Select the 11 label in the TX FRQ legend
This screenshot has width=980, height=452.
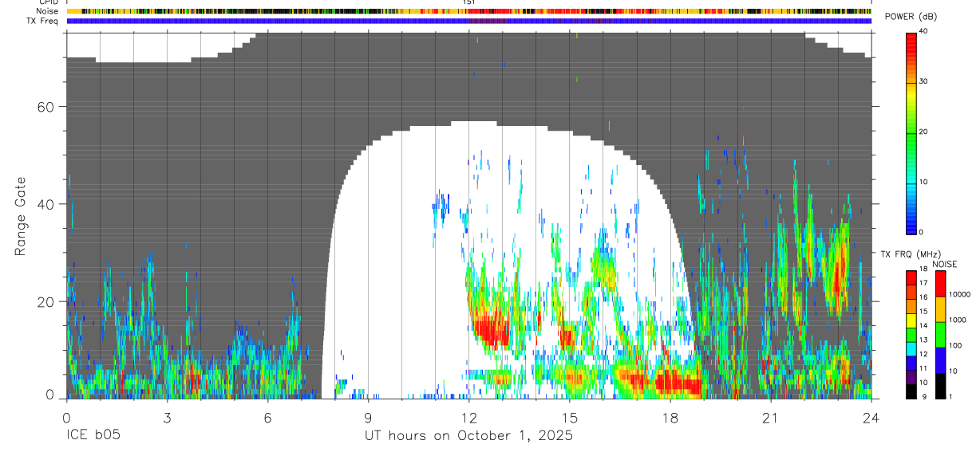pos(923,368)
